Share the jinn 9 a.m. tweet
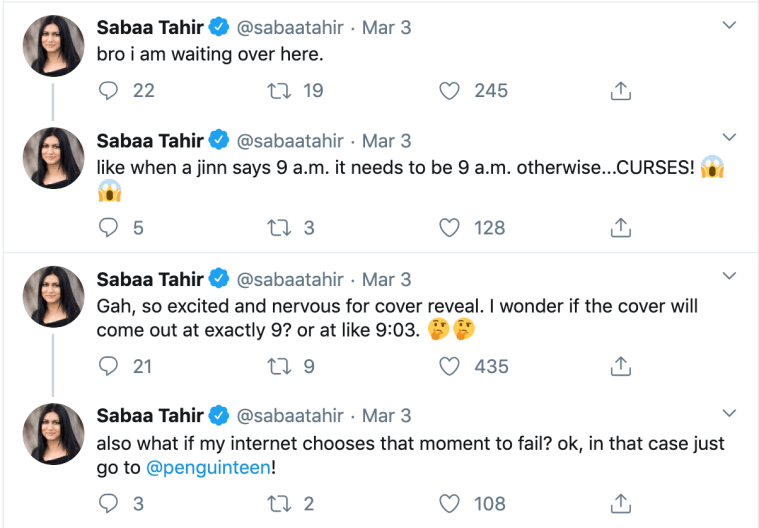This screenshot has height=528, width=759. [x=620, y=228]
